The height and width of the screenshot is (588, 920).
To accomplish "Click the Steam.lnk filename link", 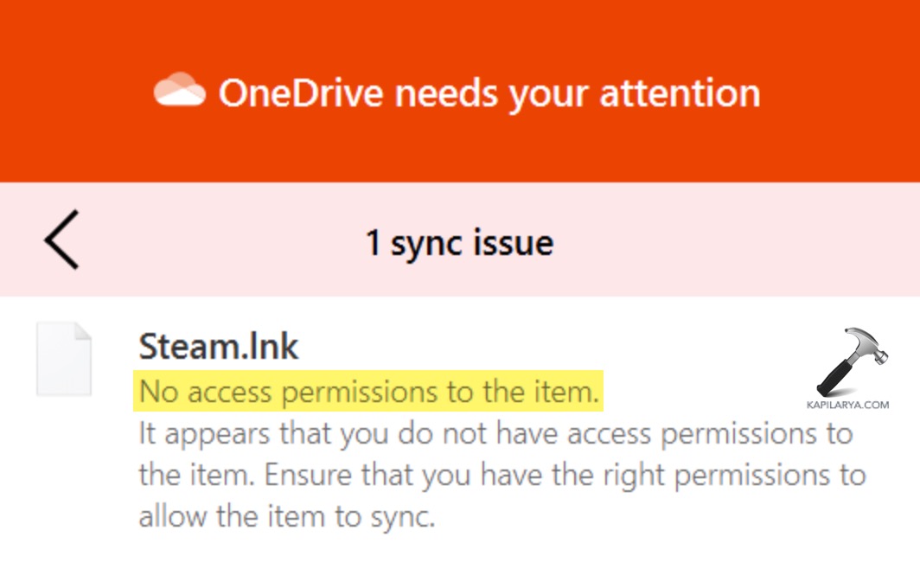I will [x=220, y=346].
